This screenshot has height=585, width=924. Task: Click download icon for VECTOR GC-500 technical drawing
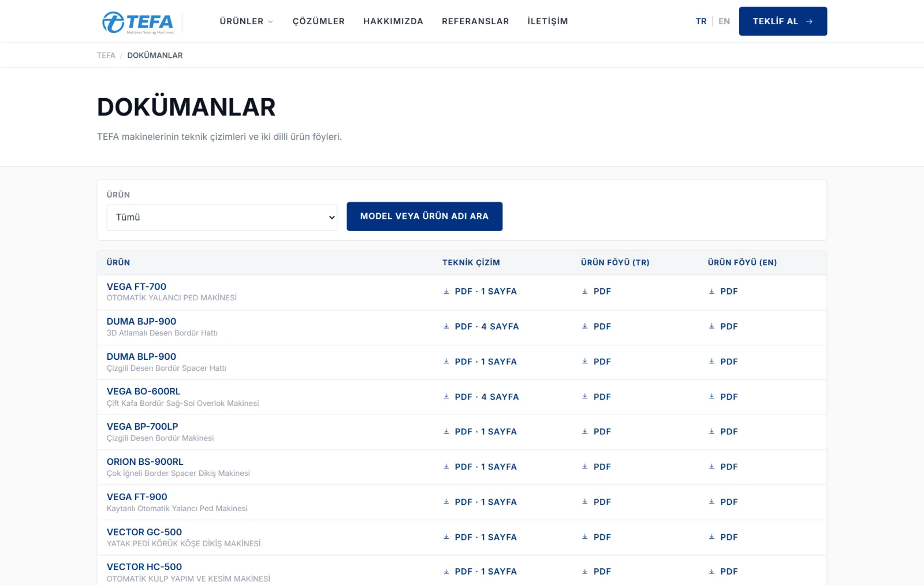click(446, 537)
